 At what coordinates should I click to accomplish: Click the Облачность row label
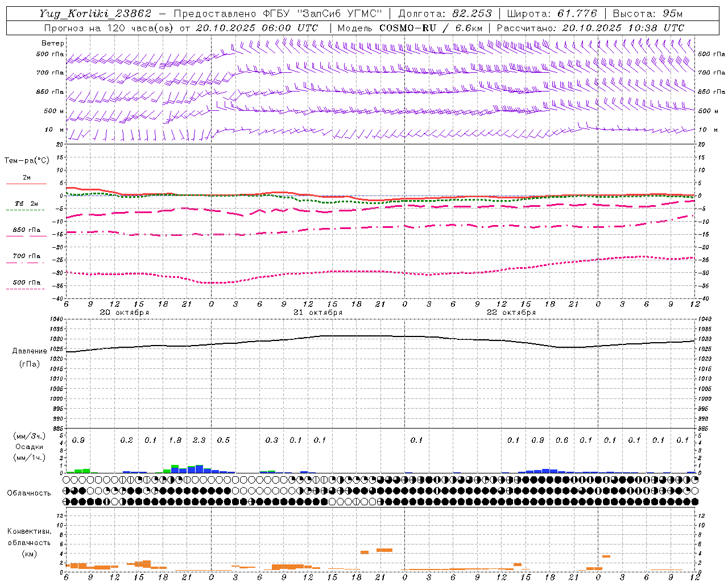(x=29, y=493)
